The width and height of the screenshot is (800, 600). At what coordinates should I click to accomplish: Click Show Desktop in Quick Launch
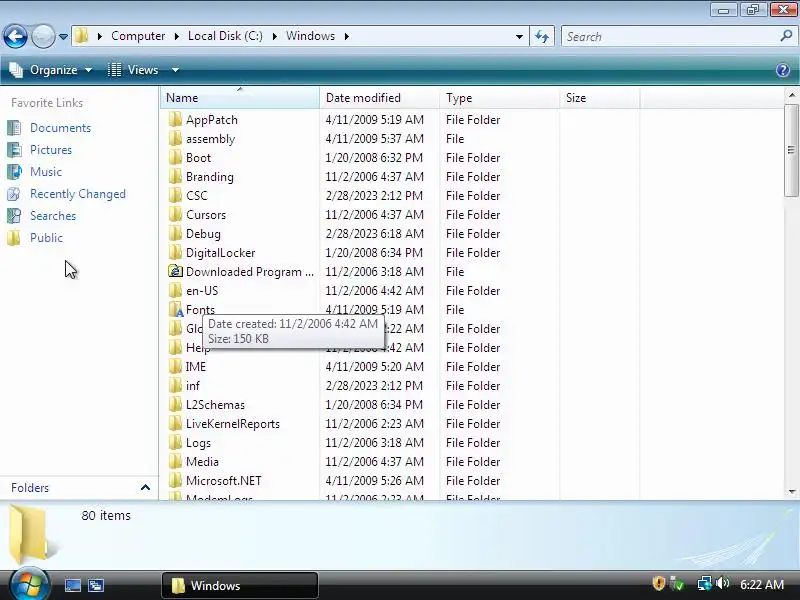click(72, 585)
